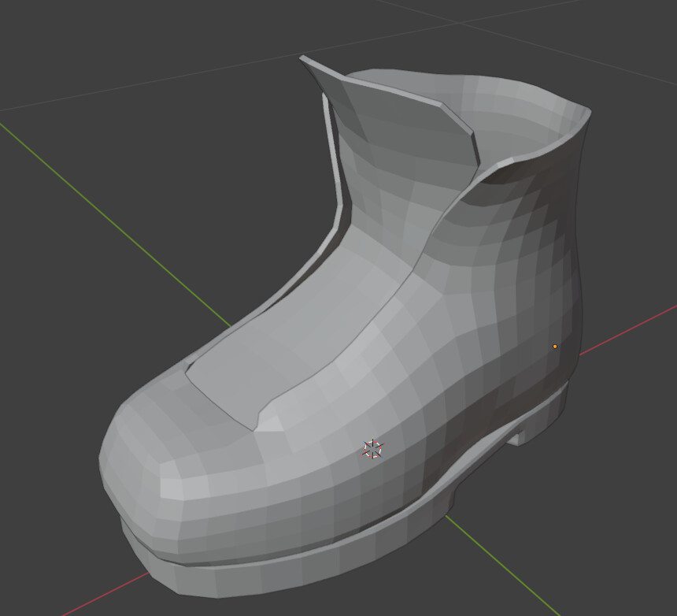
Task: Click the 3D cursor crosshair on the boot
Action: 372,449
